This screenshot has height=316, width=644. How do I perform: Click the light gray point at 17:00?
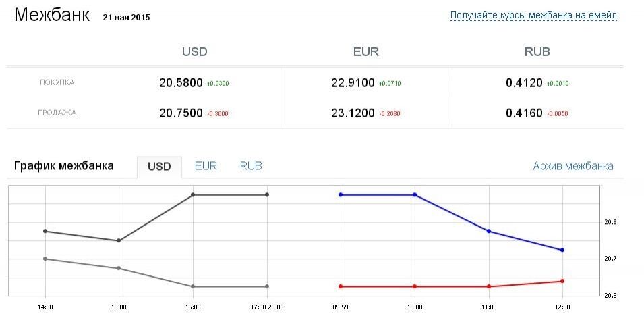(x=267, y=286)
